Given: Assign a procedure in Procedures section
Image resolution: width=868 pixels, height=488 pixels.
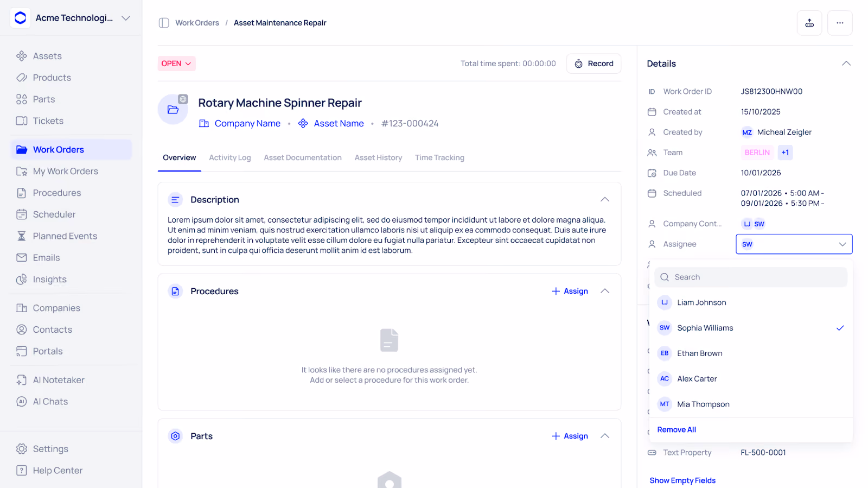Looking at the screenshot, I should (x=570, y=291).
